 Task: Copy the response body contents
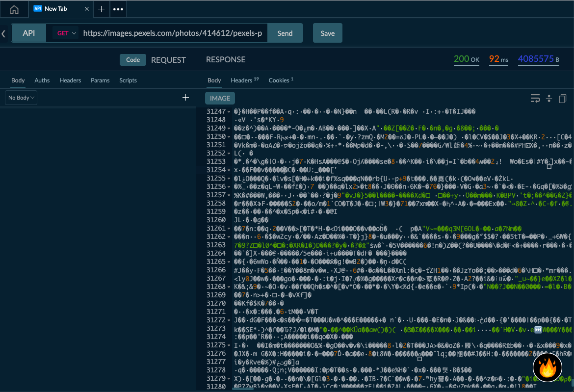tap(563, 98)
